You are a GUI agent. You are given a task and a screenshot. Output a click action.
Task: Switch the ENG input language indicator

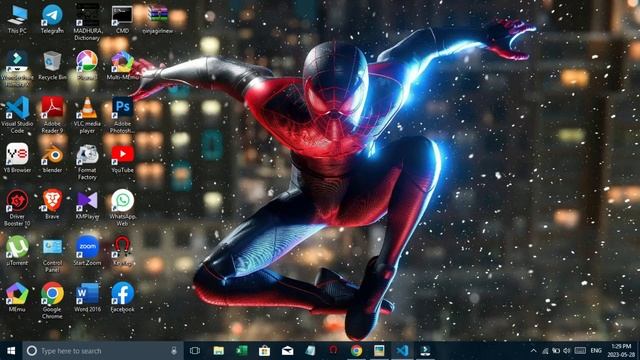click(596, 351)
